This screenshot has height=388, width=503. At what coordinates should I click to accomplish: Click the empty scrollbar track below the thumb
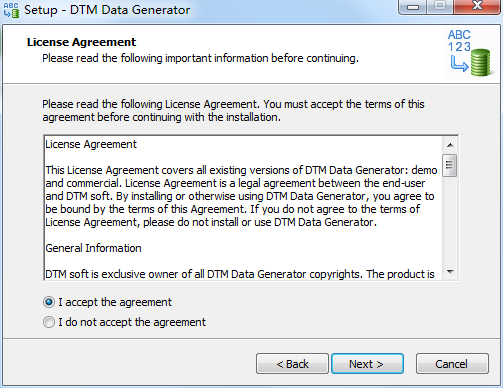(450, 221)
